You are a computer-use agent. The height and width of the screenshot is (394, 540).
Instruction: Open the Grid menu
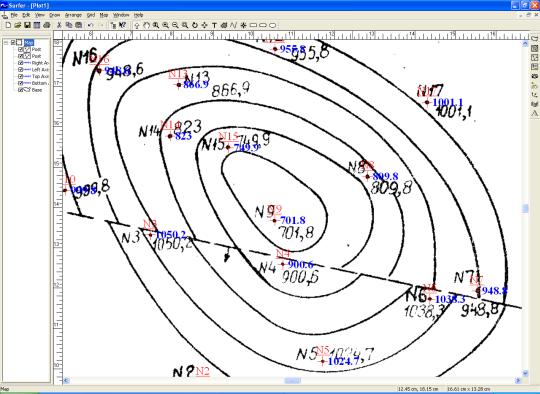click(91, 15)
